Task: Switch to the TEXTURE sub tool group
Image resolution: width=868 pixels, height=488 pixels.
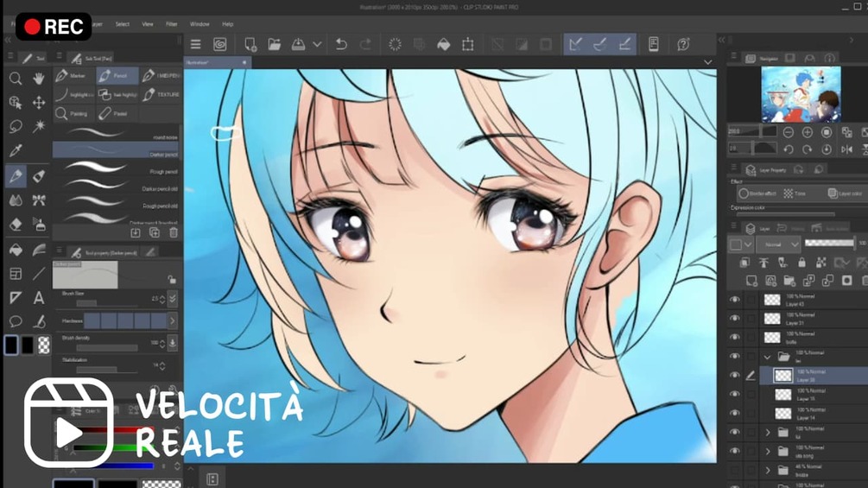Action: [162, 95]
